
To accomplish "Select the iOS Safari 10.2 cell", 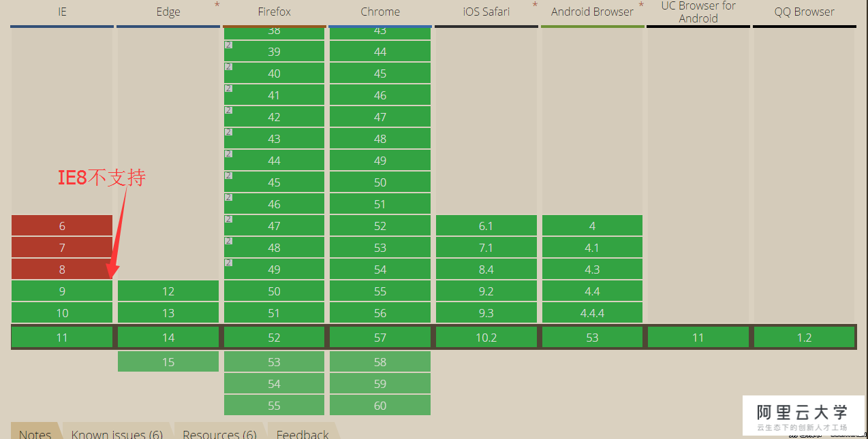I will tap(486, 338).
